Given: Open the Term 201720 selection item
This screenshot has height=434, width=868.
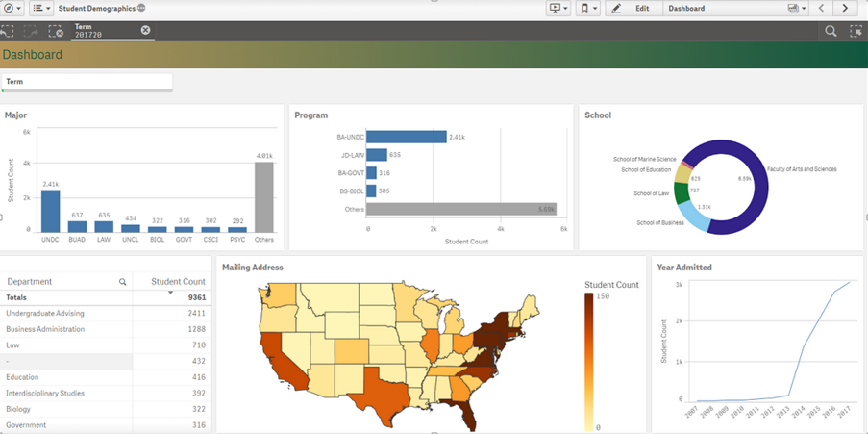Looking at the screenshot, I should click(105, 31).
